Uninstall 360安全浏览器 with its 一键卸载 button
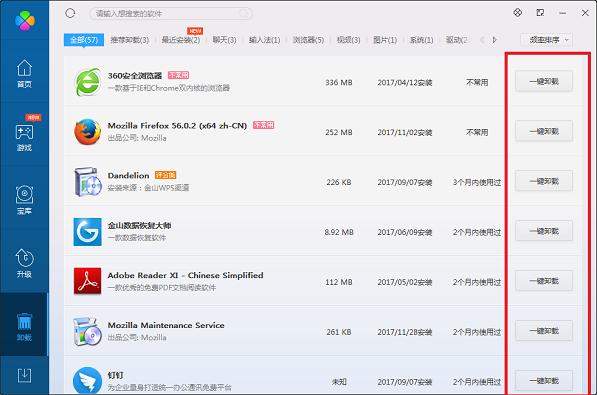The image size is (597, 395). pyautogui.click(x=544, y=81)
